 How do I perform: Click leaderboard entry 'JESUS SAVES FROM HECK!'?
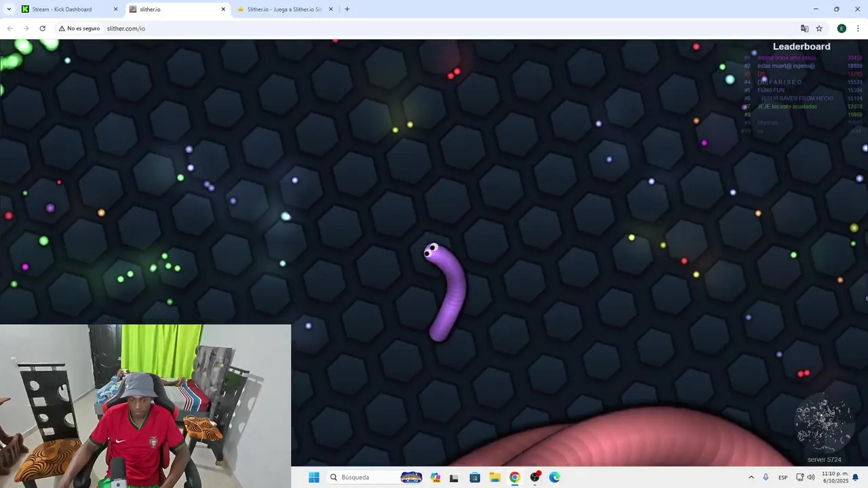797,98
